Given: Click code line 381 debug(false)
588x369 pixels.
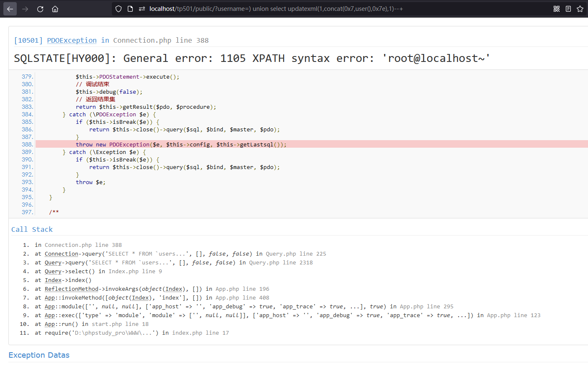Looking at the screenshot, I should (x=109, y=92).
